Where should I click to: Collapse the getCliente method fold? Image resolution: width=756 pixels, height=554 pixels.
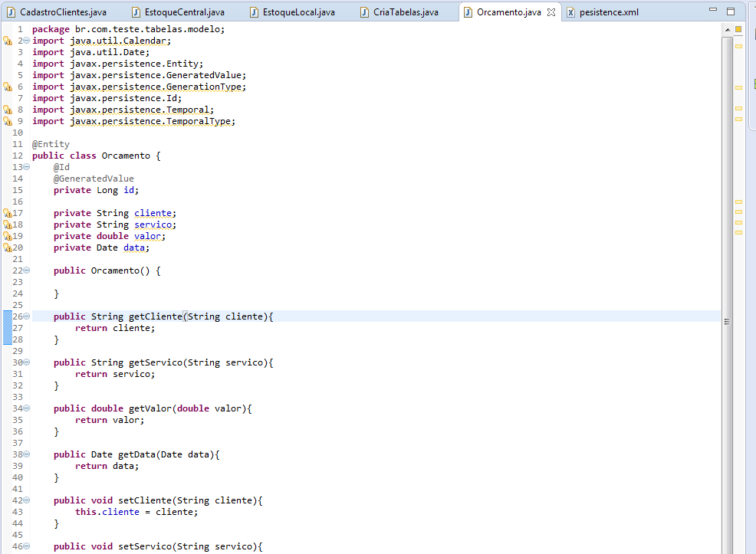[27, 316]
